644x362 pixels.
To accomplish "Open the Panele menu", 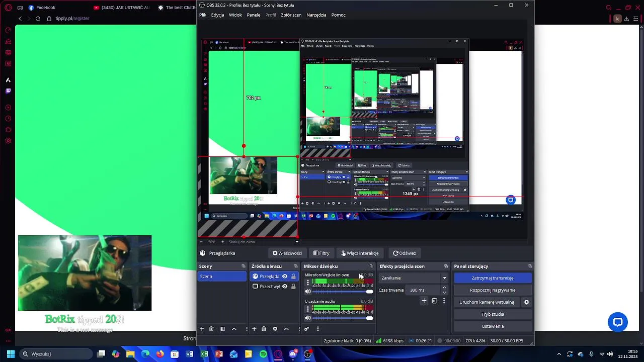I will (254, 15).
